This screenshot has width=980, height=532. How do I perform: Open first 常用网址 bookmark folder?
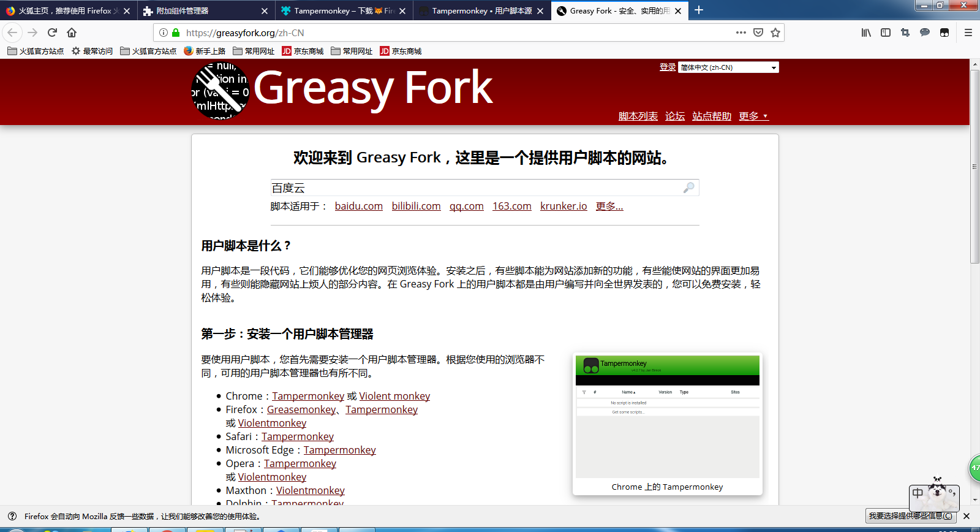tap(254, 51)
